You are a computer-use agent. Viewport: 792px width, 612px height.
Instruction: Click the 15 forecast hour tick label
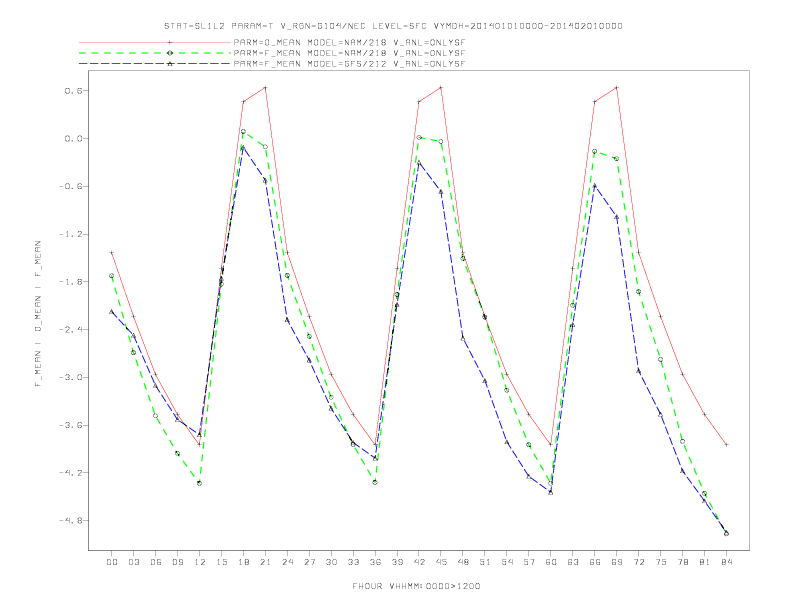[221, 562]
